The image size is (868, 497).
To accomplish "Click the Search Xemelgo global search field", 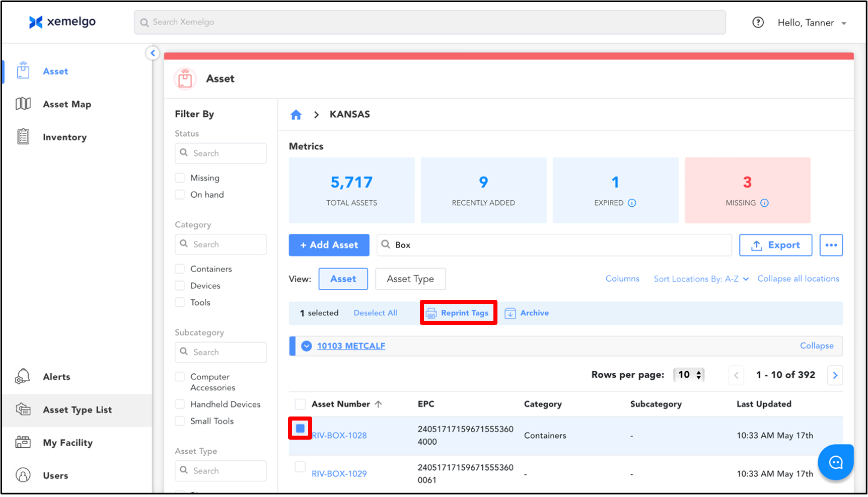I will tap(430, 22).
